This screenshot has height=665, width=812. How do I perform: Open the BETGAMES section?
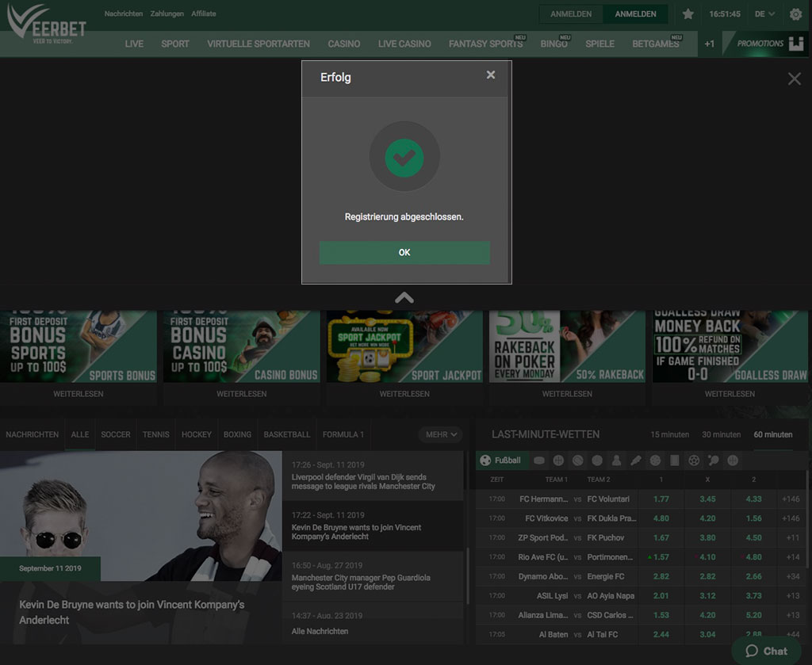click(656, 44)
